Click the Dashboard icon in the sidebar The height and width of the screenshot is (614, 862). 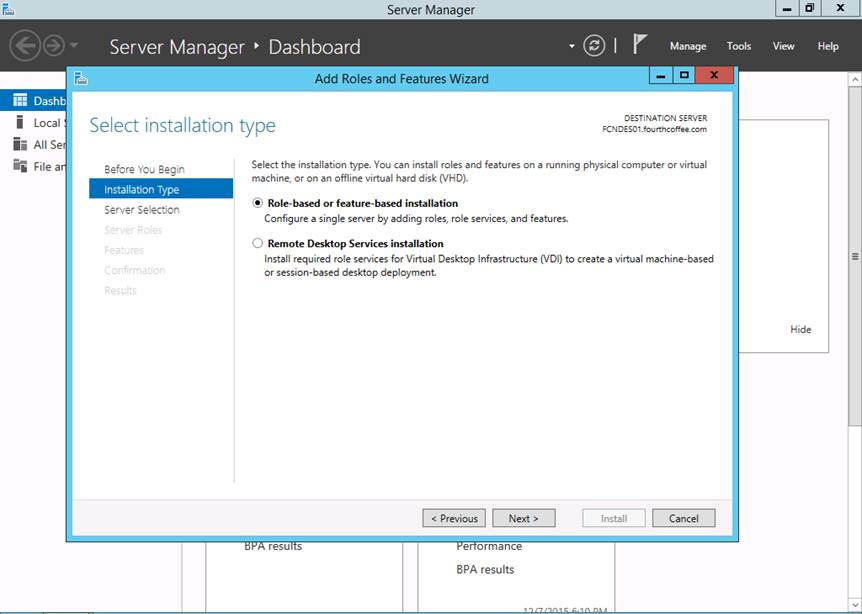coord(18,100)
